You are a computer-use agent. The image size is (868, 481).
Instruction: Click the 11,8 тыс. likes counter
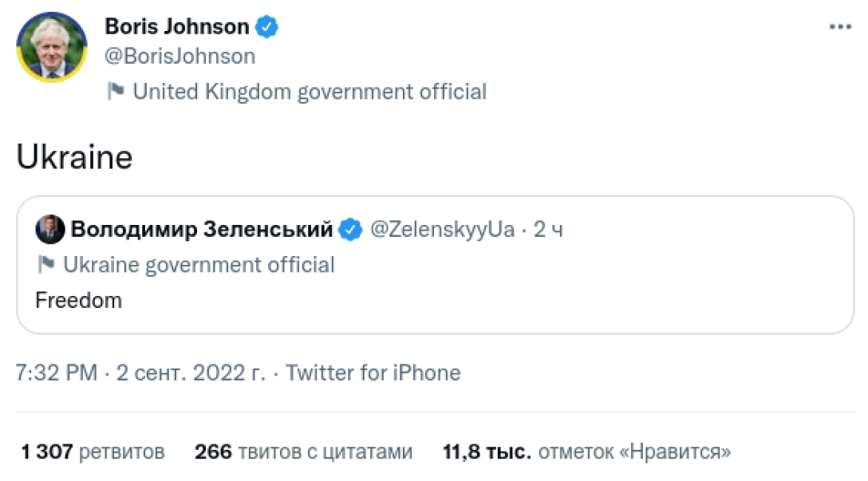586,451
